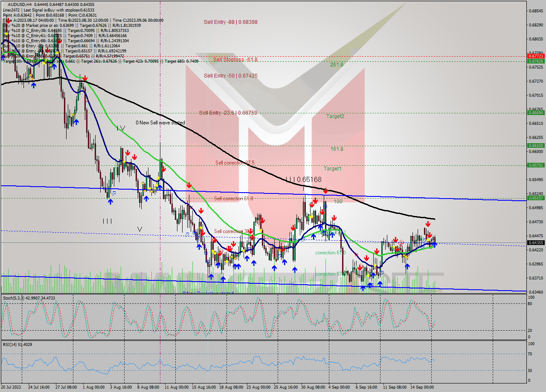Click the green 0.67626 price tag

pyautogui.click(x=535, y=61)
